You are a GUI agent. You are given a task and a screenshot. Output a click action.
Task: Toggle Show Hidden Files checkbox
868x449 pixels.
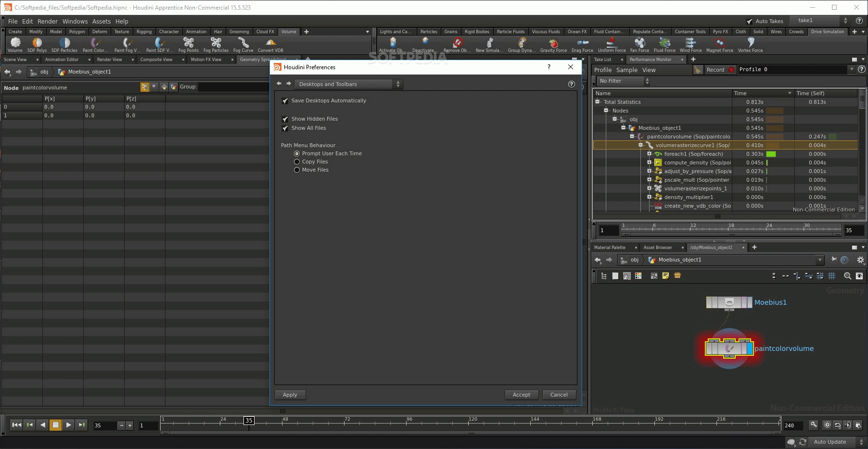285,119
